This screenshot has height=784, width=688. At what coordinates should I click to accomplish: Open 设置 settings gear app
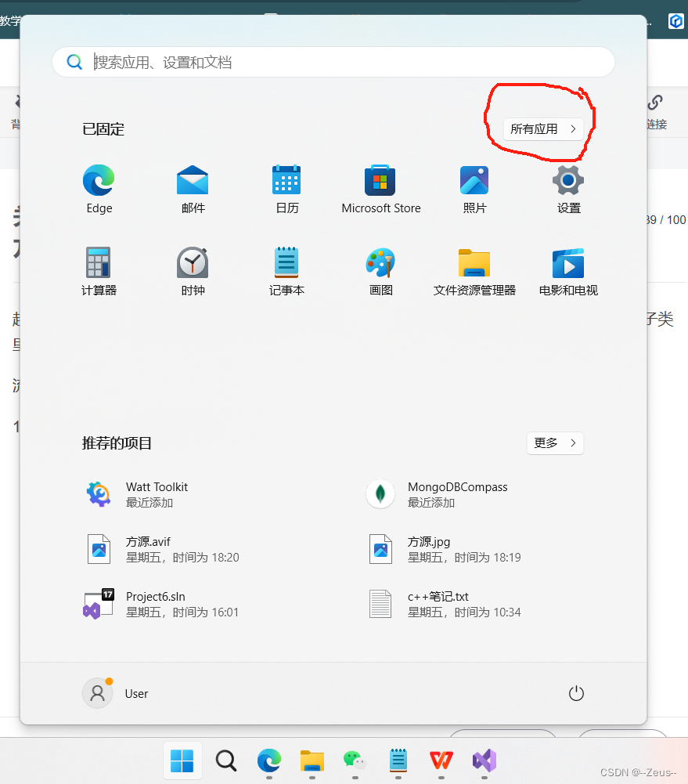(568, 189)
